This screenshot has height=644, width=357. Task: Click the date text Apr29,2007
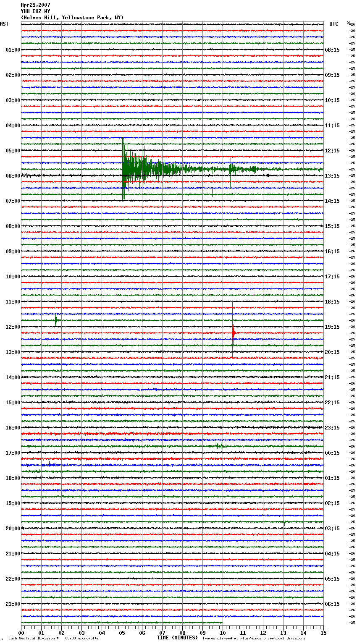[35, 5]
